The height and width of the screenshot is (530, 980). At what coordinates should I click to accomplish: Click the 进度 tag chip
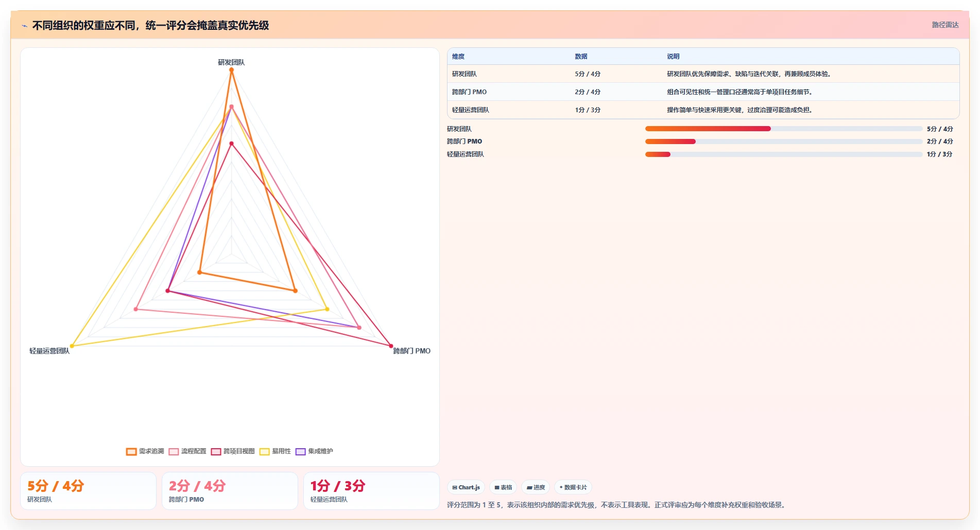click(x=536, y=487)
